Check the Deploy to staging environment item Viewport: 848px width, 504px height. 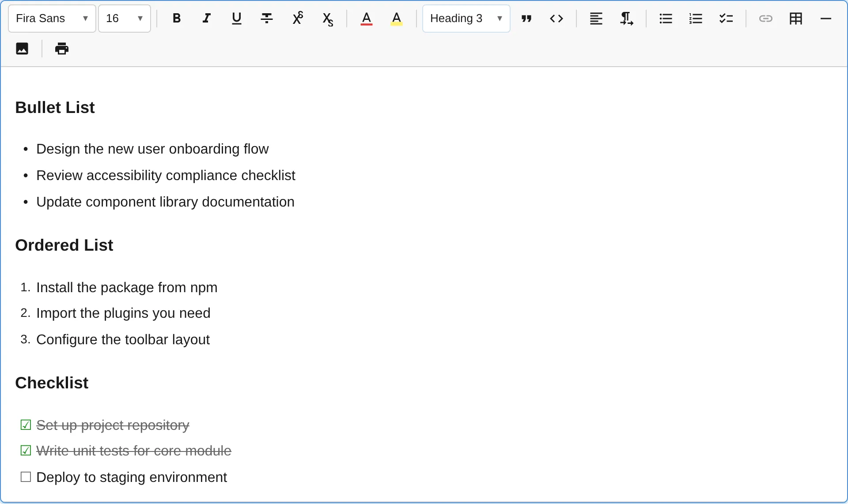point(26,477)
